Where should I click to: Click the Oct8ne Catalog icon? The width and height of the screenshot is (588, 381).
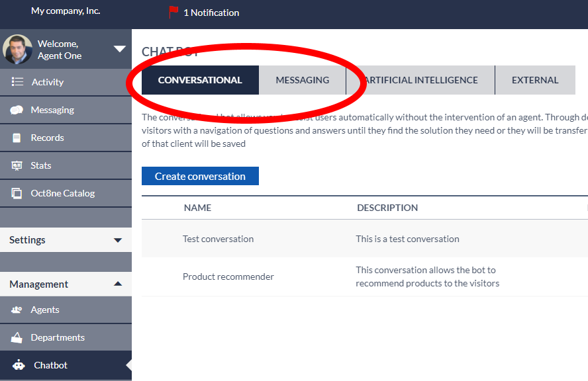click(x=17, y=193)
